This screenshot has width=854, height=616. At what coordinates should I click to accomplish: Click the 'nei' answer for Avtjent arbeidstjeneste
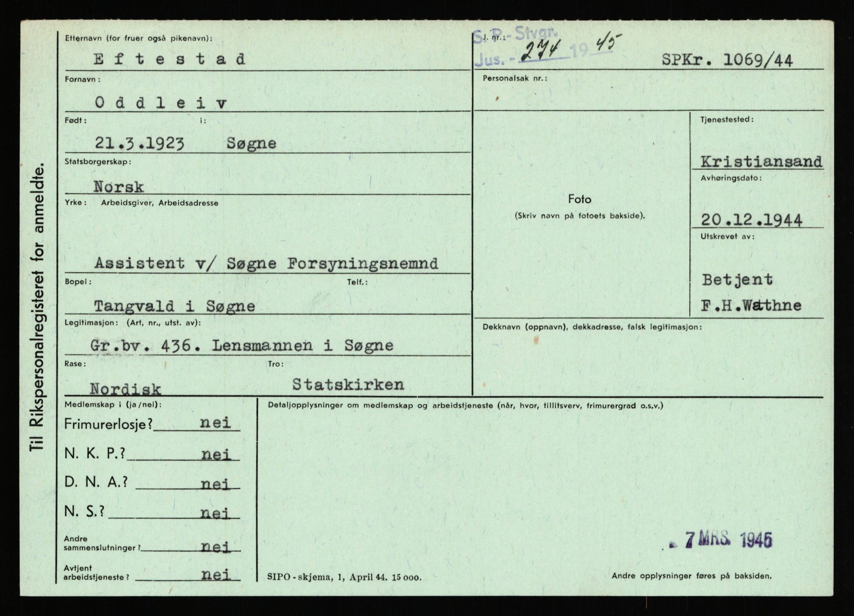[216, 575]
